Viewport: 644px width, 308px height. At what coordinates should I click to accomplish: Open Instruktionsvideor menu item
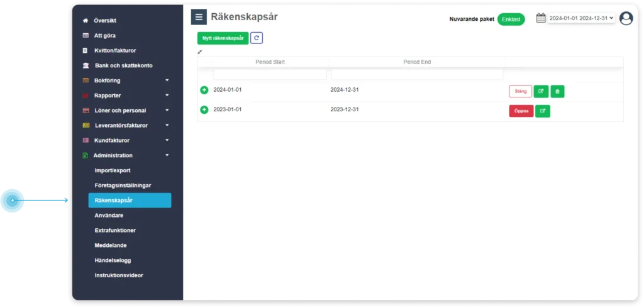click(x=119, y=275)
